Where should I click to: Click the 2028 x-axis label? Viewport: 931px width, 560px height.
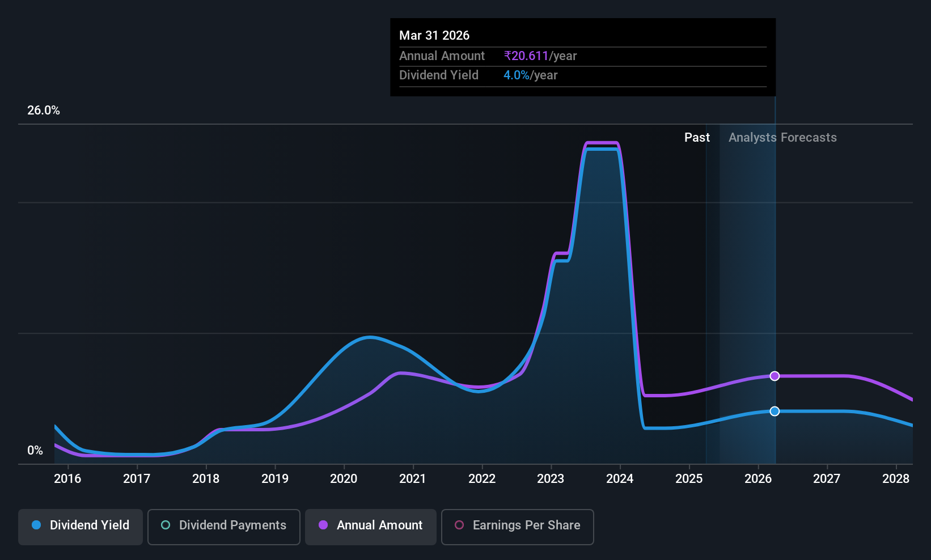click(896, 479)
